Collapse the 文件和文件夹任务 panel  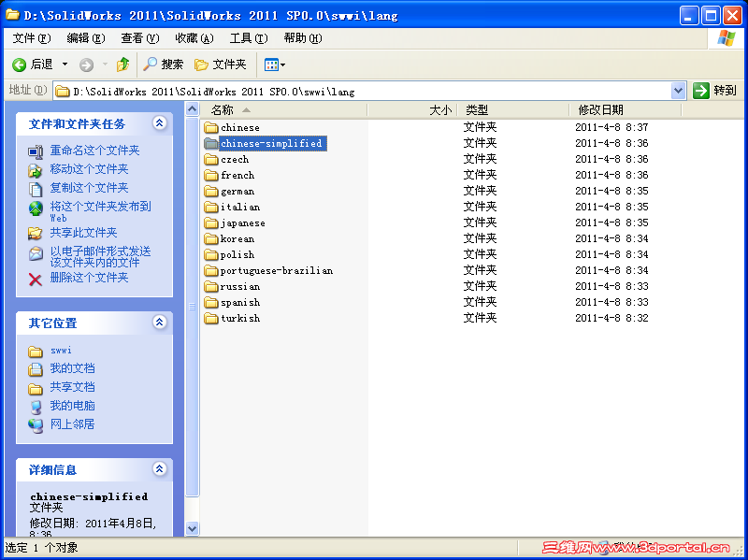[x=159, y=123]
